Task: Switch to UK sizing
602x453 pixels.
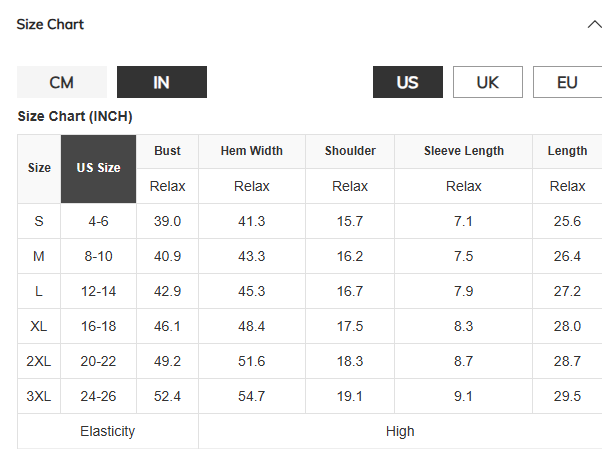Action: click(488, 82)
